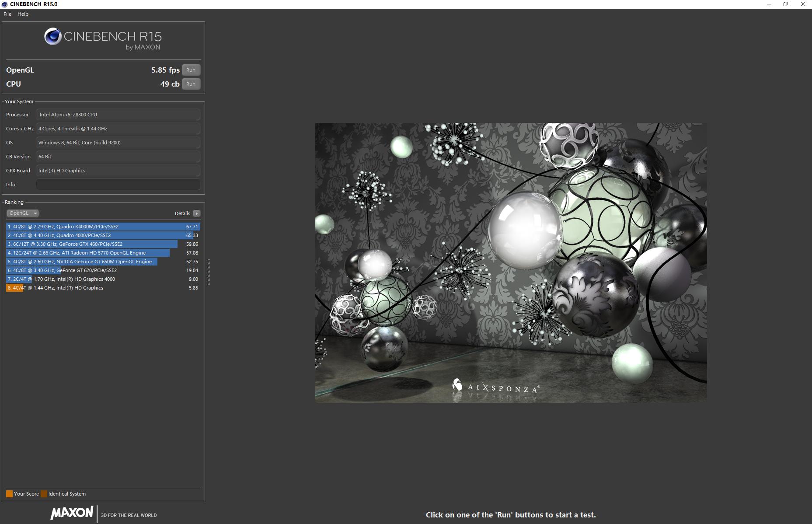The width and height of the screenshot is (812, 524).
Task: Open the File menu
Action: click(x=7, y=14)
